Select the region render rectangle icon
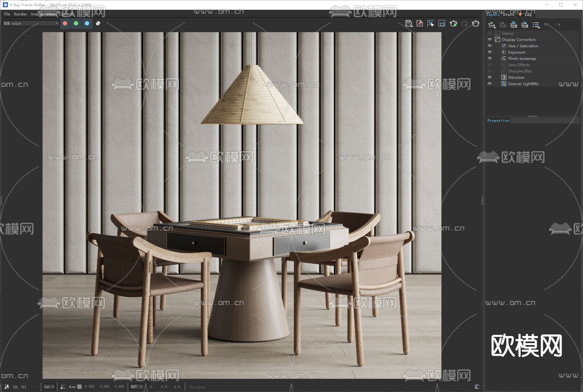 click(x=442, y=23)
